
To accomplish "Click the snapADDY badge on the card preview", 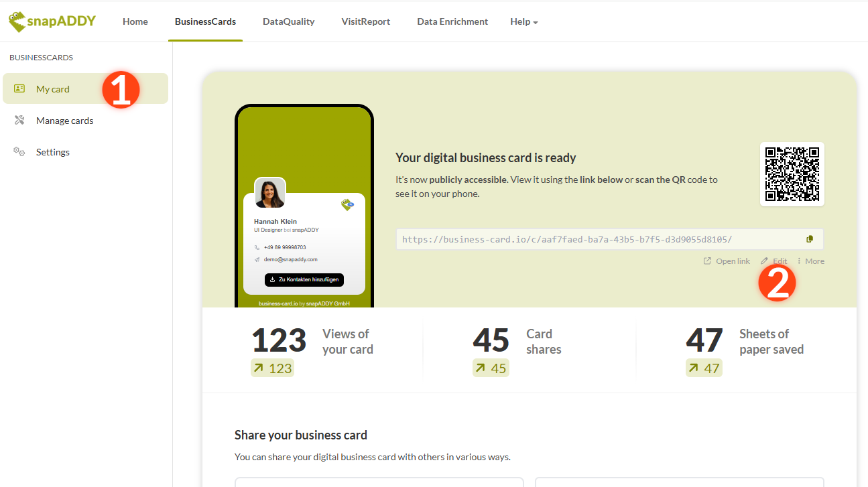I will click(x=347, y=204).
